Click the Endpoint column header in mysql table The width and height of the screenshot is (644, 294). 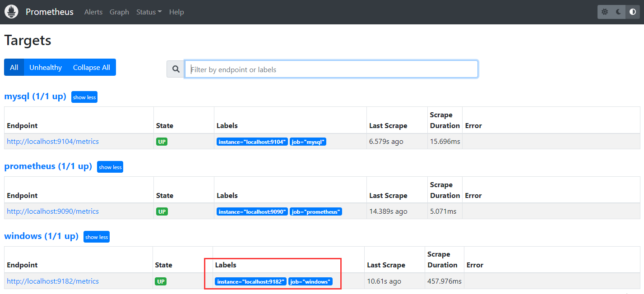click(x=22, y=126)
